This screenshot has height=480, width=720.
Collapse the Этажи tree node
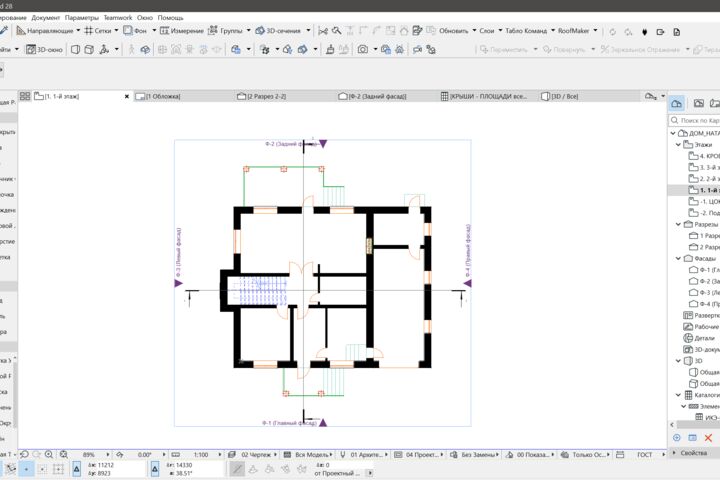[x=678, y=144]
